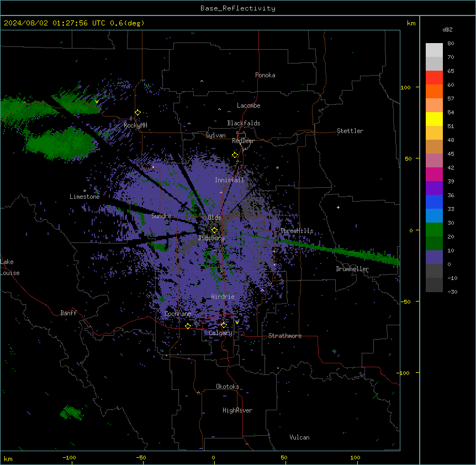Viewport: 476px width, 465px height.
Task: Click the RockyMH label
Action: [135, 125]
